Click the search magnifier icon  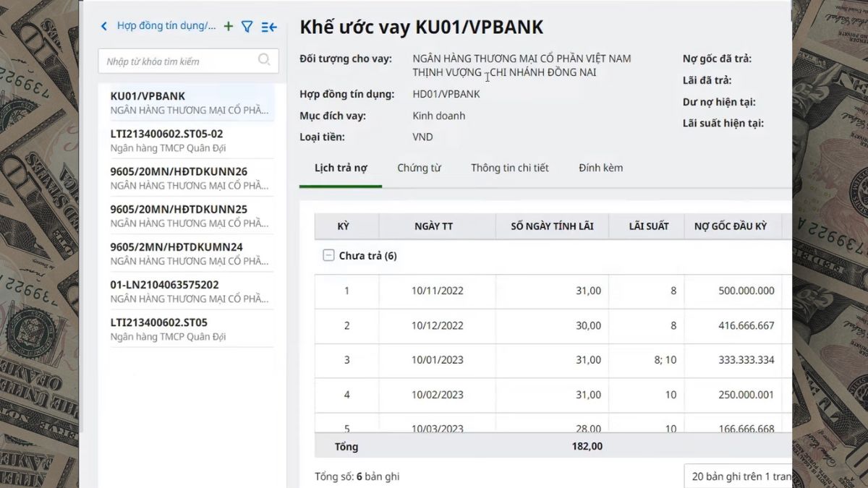(264, 61)
